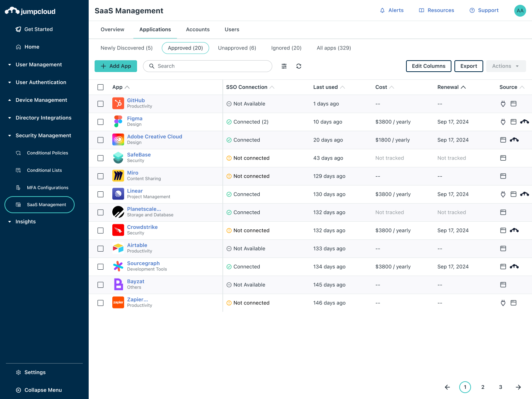The image size is (532, 399).
Task: Open the Alerts bell icon
Action: (x=382, y=10)
